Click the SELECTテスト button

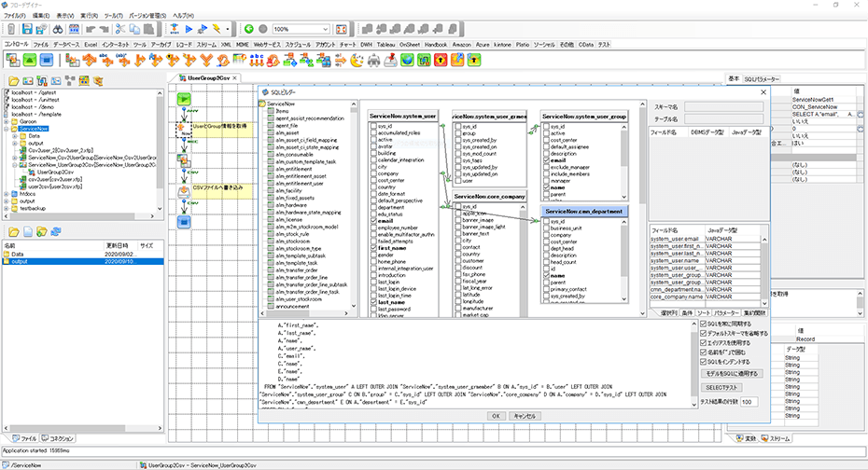(x=721, y=388)
